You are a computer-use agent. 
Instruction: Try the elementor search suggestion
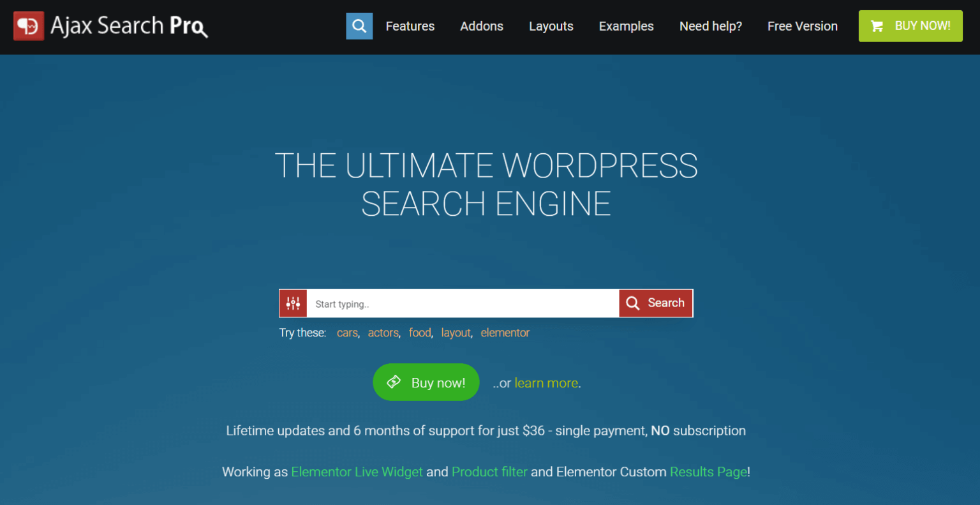pos(505,333)
